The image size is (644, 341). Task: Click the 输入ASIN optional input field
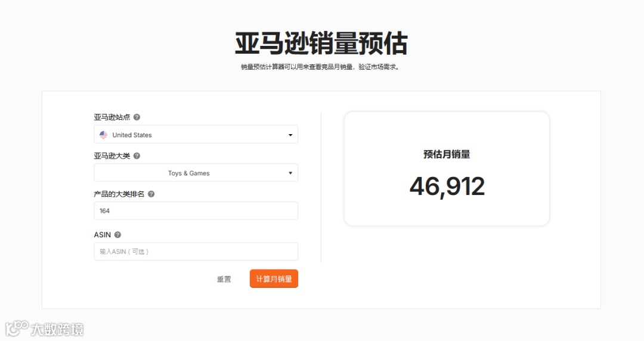pos(196,252)
